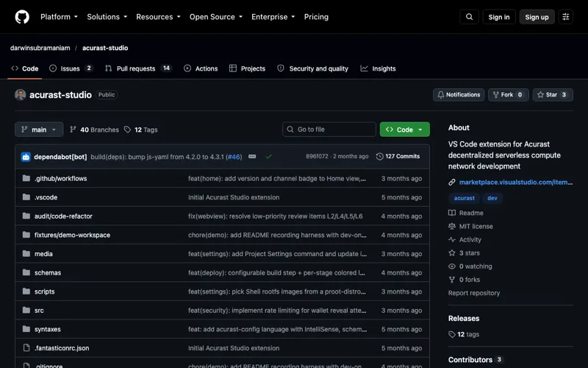Click the MIT license scale icon
Image resolution: width=588 pixels, height=368 pixels.
pos(452,226)
